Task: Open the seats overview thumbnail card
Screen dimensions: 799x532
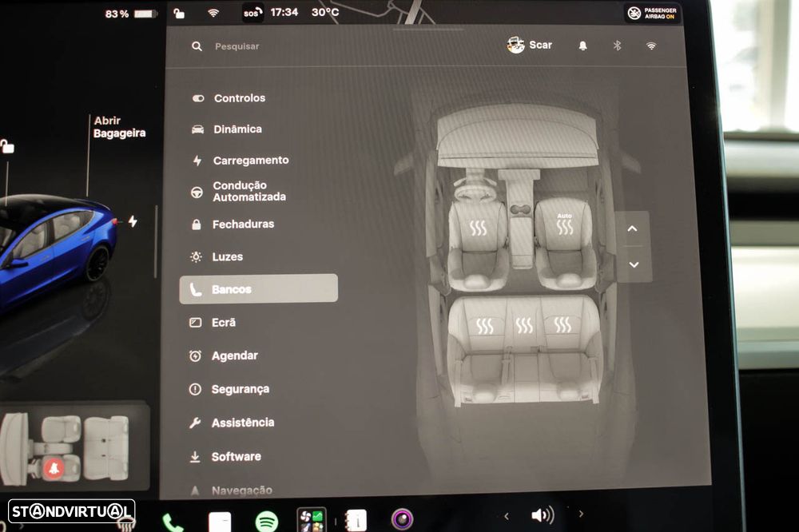Action: (x=74, y=447)
